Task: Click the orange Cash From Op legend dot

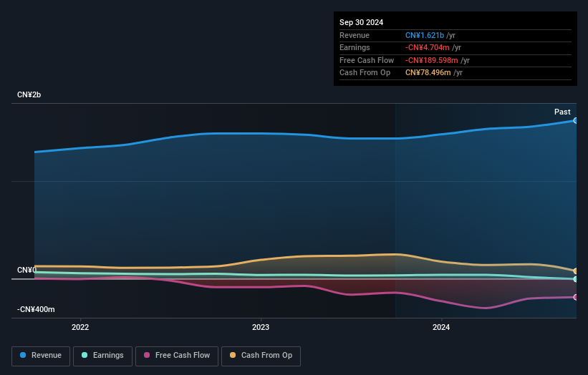Action: [x=233, y=355]
